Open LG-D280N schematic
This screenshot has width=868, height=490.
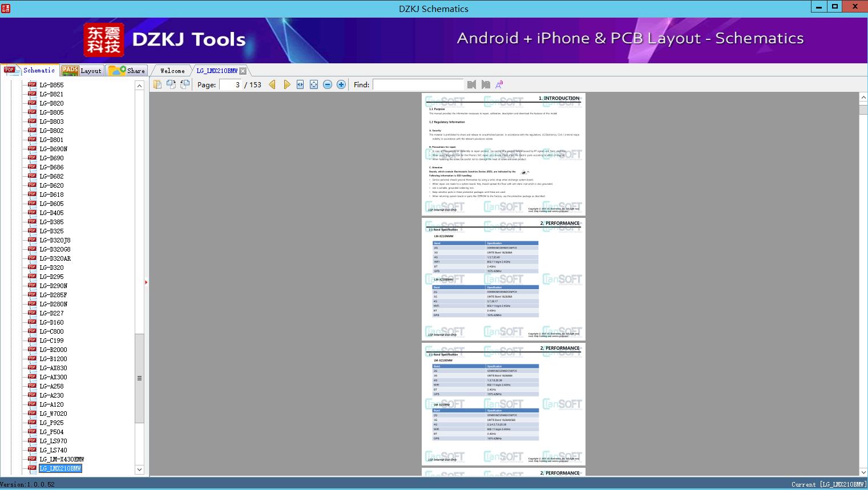pos(53,304)
